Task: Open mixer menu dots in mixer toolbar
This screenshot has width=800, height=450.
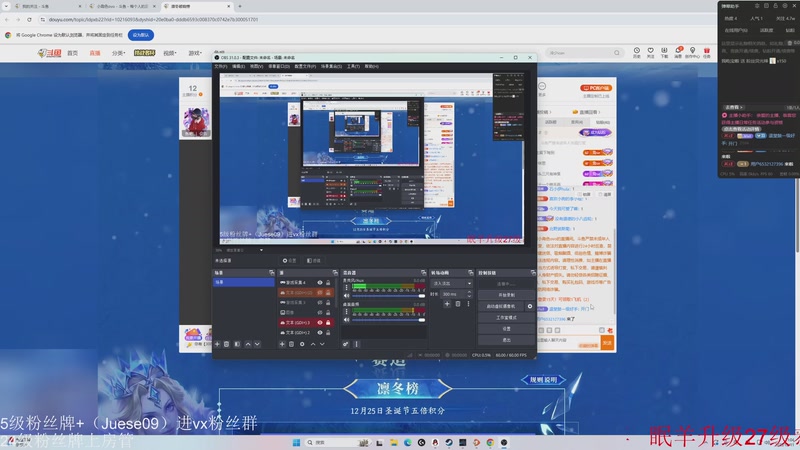Action: pyautogui.click(x=356, y=344)
